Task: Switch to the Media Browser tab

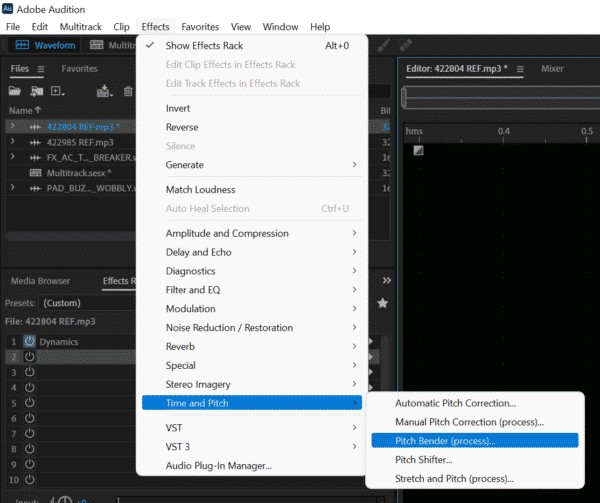Action: click(41, 281)
